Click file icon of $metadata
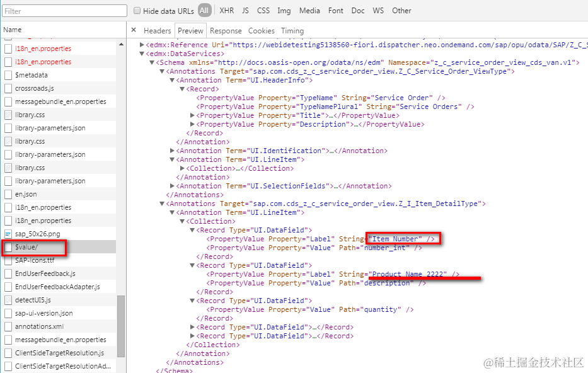The image size is (588, 373). pos(8,75)
